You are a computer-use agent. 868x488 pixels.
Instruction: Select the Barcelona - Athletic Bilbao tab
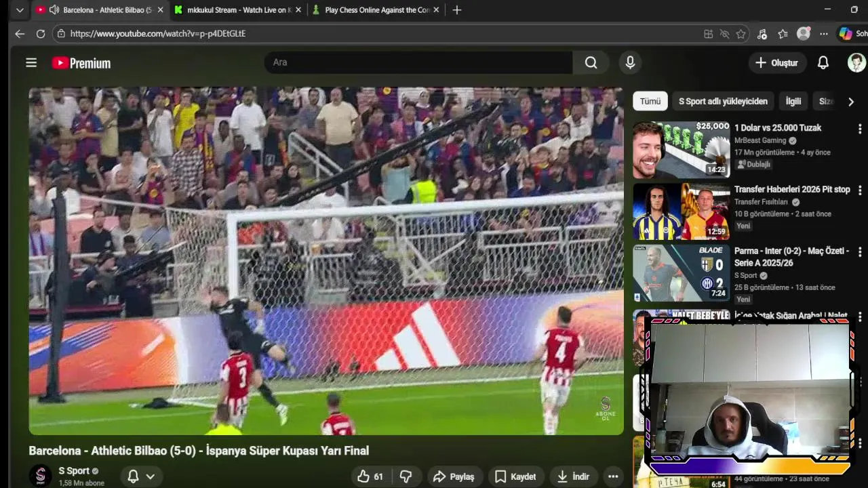(99, 10)
